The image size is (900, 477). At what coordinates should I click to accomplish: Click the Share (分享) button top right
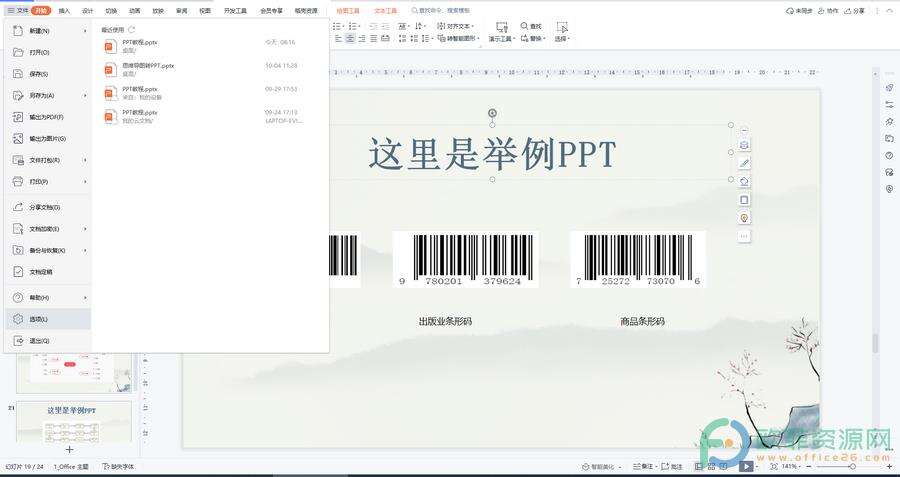click(854, 10)
